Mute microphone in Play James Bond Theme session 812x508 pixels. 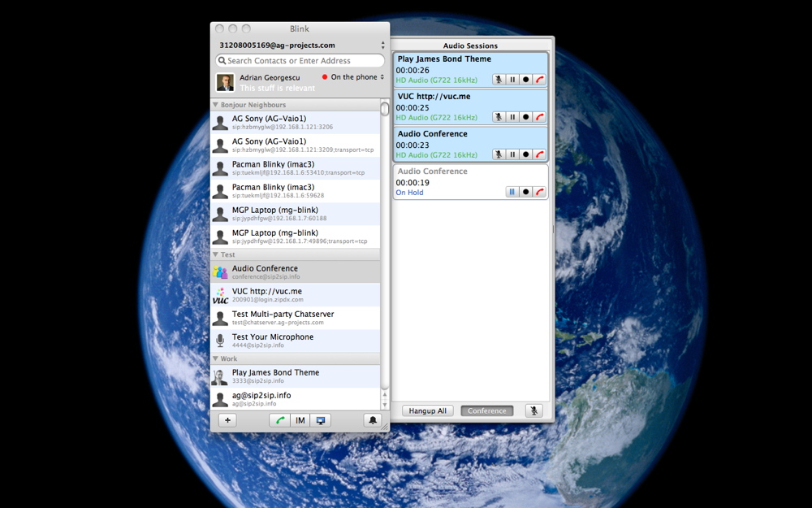(x=499, y=80)
